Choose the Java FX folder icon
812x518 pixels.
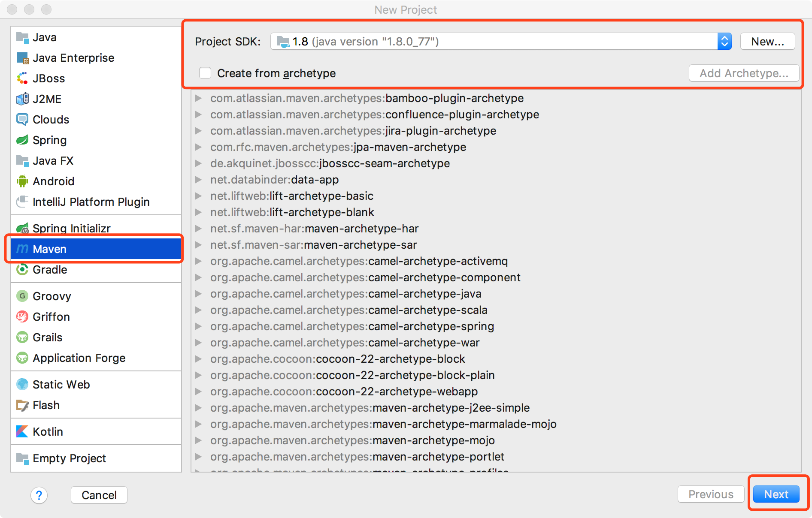click(22, 161)
